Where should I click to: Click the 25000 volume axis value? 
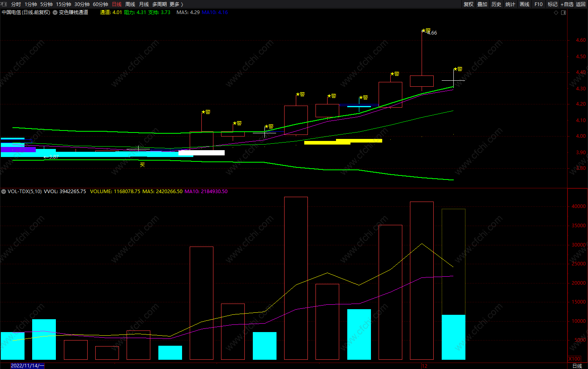(x=579, y=264)
